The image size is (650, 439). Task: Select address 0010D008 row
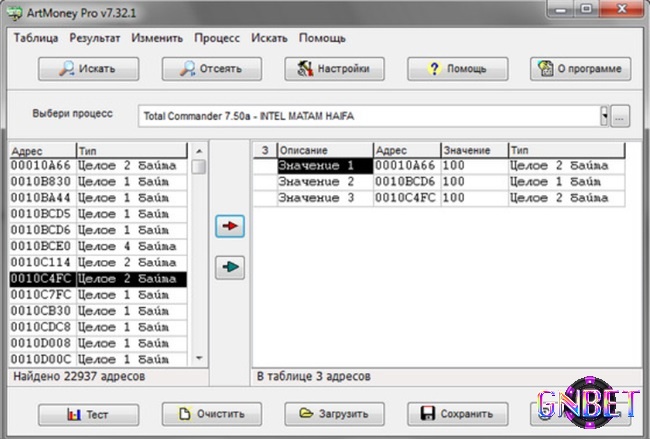pos(98,344)
